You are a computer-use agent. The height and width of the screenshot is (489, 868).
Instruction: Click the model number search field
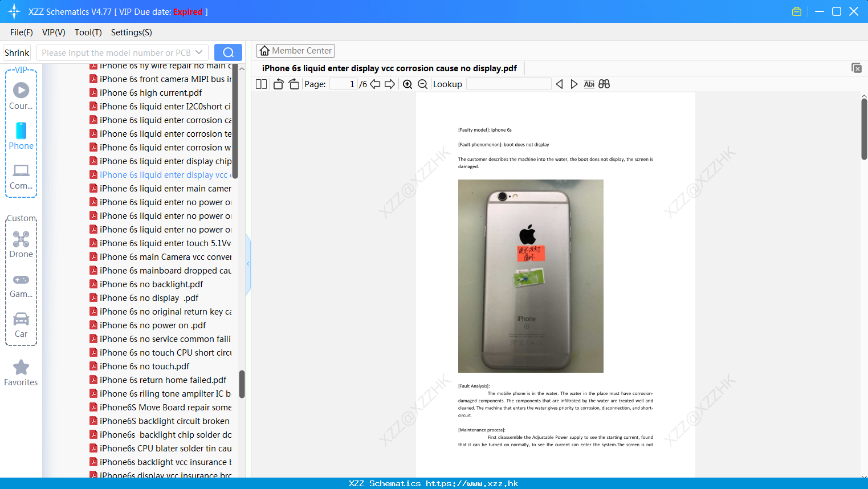[116, 52]
